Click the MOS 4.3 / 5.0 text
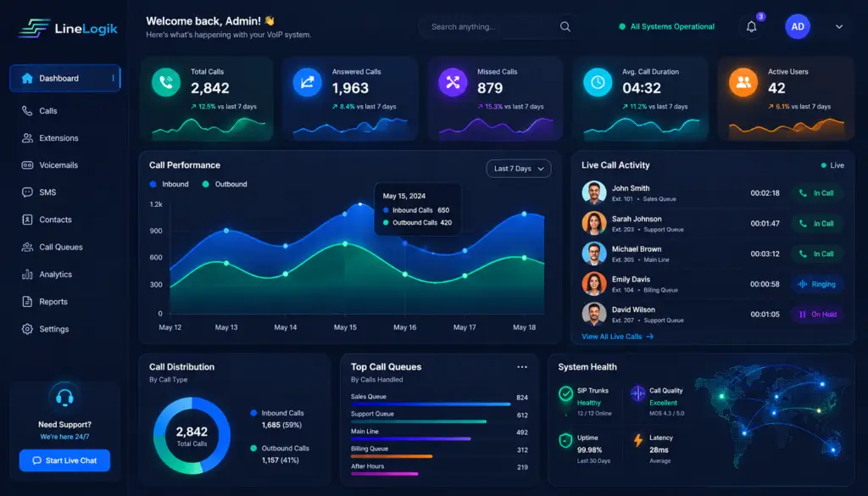This screenshot has height=496, width=868. pos(666,414)
